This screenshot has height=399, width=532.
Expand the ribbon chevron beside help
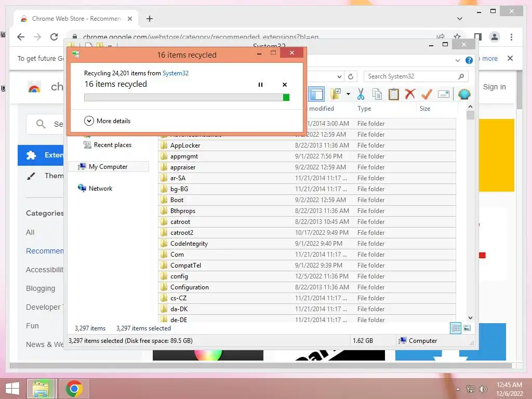458,60
